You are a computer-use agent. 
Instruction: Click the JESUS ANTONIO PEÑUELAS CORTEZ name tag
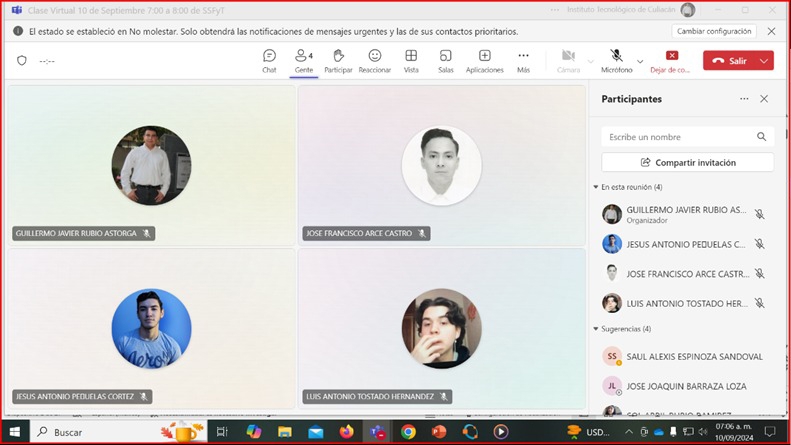pyautogui.click(x=82, y=397)
